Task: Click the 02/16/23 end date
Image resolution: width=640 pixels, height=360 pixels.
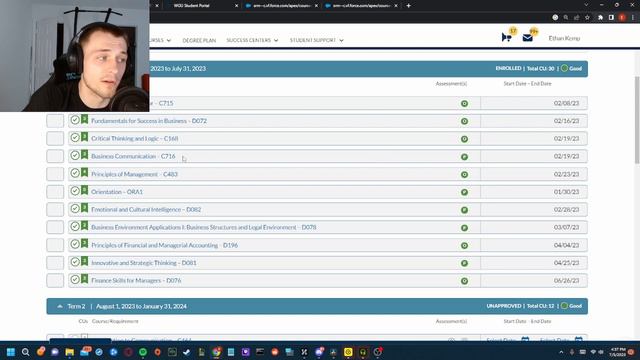Action: [x=567, y=121]
